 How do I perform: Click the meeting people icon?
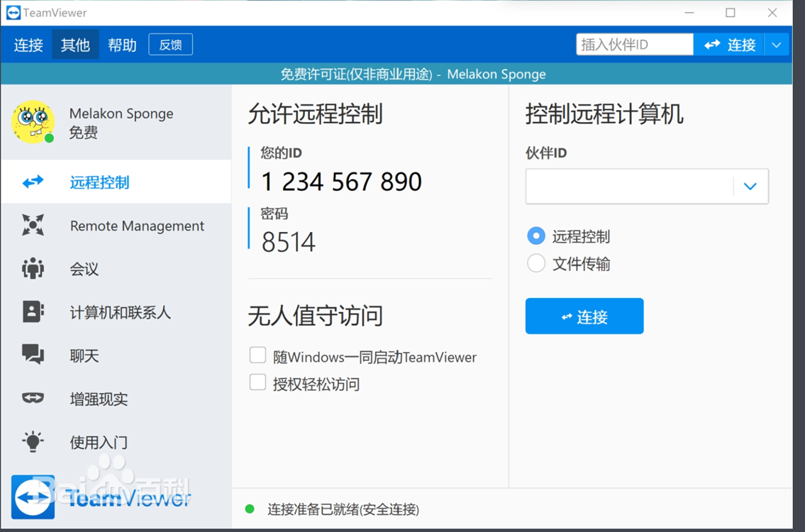33,269
